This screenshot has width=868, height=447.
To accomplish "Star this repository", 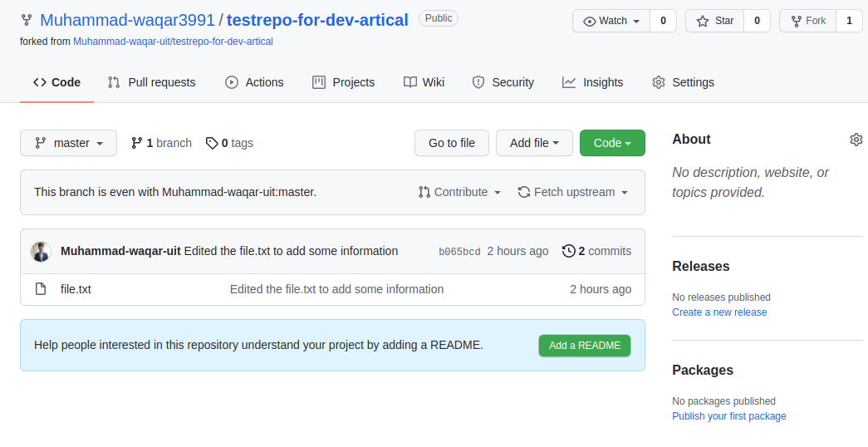I will 714,21.
